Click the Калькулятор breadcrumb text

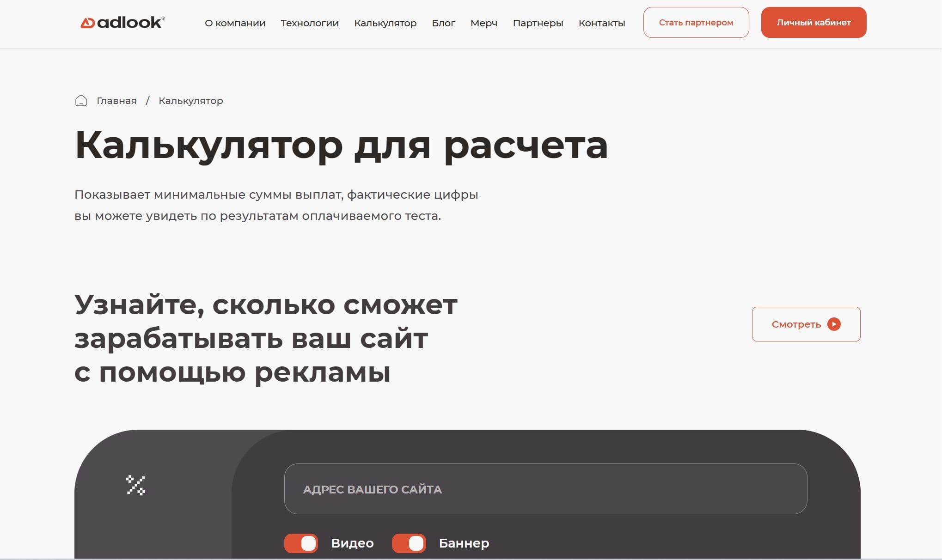pyautogui.click(x=190, y=101)
